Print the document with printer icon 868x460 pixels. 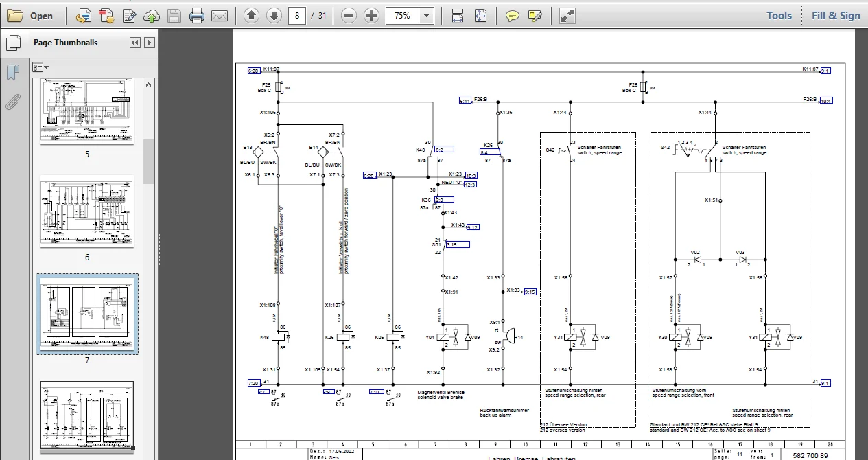tap(197, 15)
